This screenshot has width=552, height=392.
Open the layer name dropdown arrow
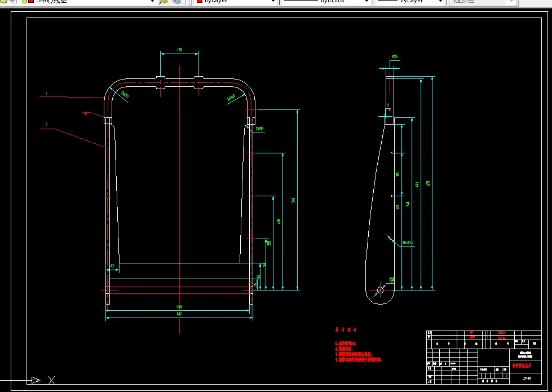point(152,2)
